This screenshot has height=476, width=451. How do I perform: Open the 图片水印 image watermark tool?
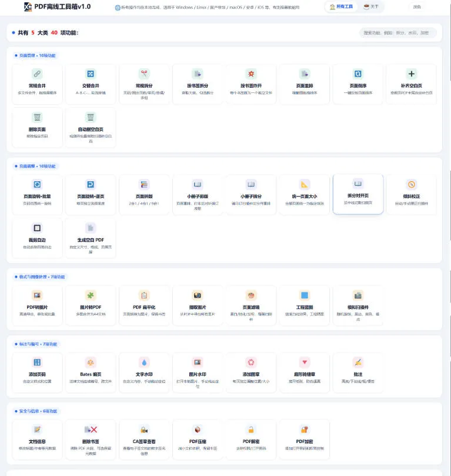(198, 373)
